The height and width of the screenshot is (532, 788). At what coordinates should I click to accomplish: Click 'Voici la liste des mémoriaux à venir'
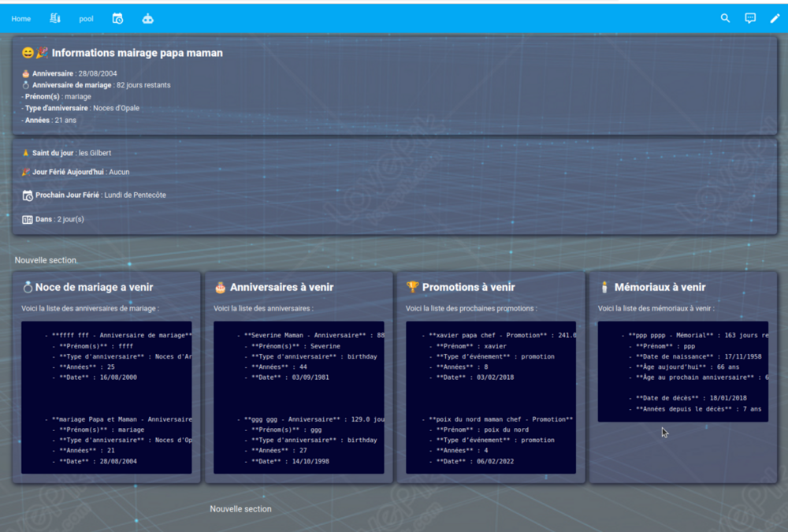(x=656, y=308)
